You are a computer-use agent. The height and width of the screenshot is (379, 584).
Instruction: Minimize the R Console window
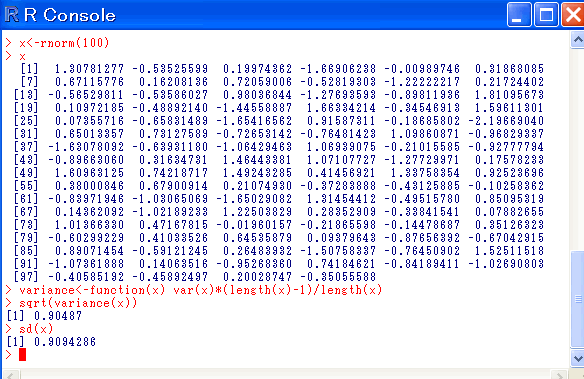(519, 15)
